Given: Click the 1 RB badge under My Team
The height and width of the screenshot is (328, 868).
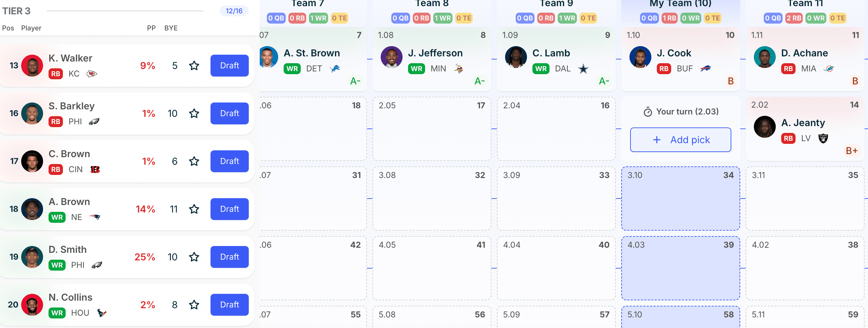Looking at the screenshot, I should pos(669,18).
